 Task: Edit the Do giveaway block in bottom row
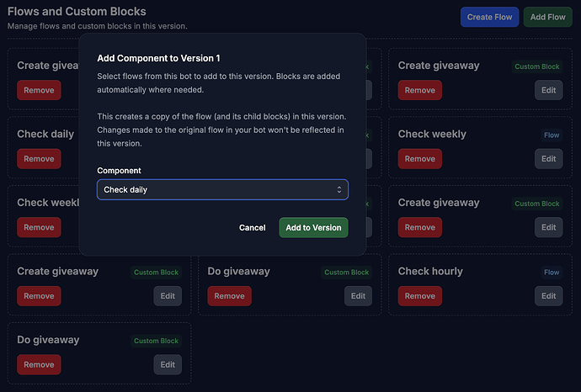168,364
